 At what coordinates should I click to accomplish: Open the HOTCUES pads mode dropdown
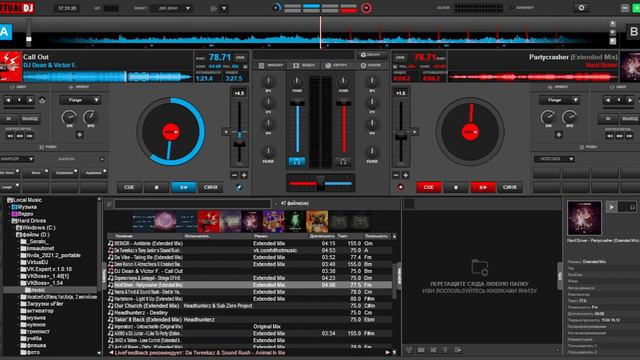click(554, 159)
